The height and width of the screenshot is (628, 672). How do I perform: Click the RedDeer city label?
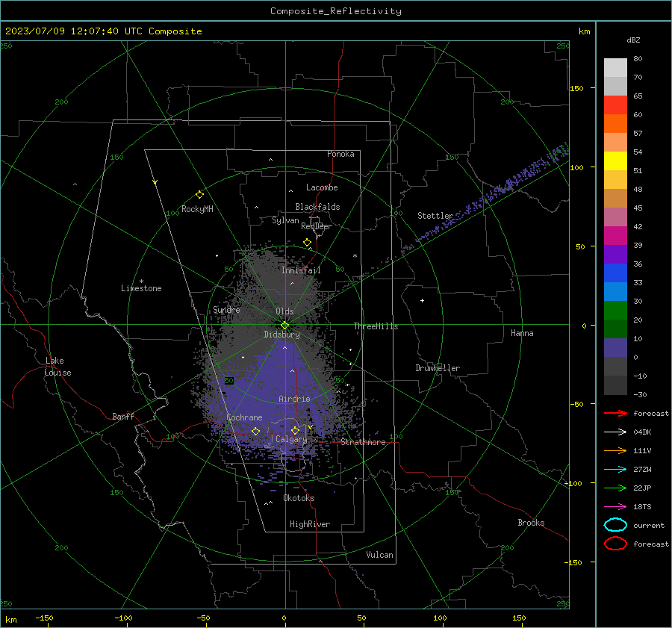(317, 226)
